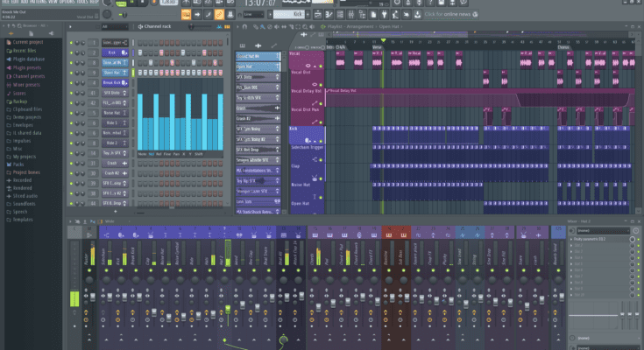The height and width of the screenshot is (350, 644).
Task: Select the Crash #2 clip in picker
Action: tap(252, 119)
